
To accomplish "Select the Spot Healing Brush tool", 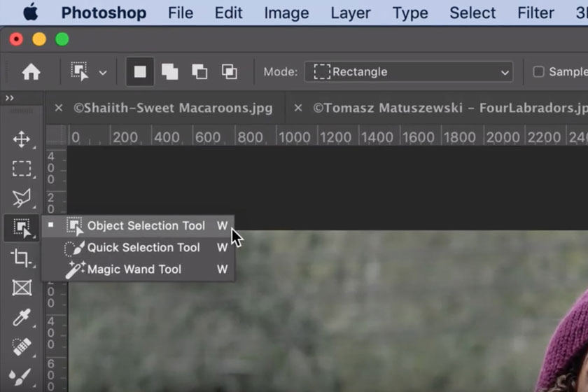I will (22, 346).
